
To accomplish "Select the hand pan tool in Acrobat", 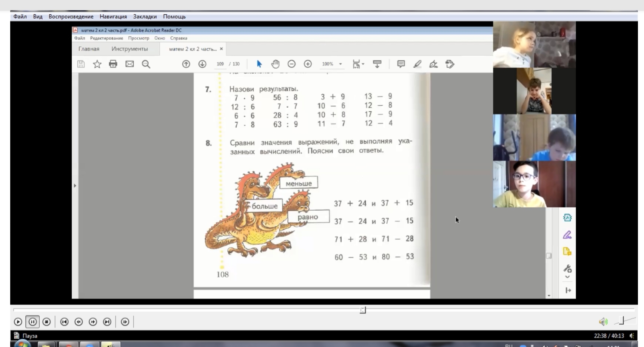I will coord(276,64).
